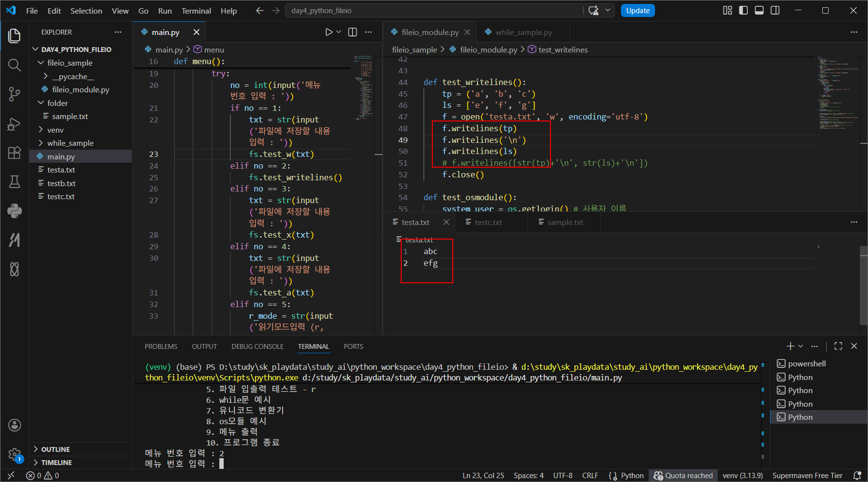Open the new terminal launch profile dropdown
The image size is (868, 482).
point(800,346)
